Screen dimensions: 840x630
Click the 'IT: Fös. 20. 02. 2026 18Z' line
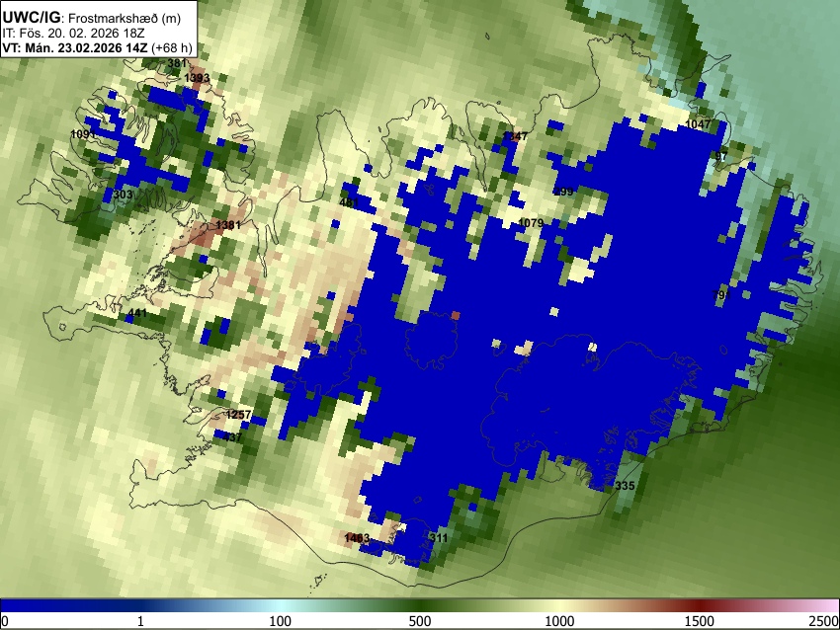coord(73,34)
